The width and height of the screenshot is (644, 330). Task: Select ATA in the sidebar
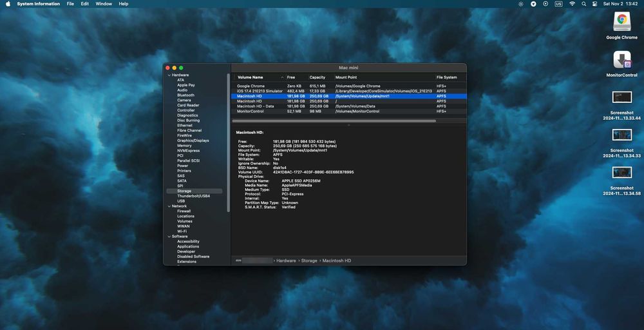(x=181, y=80)
